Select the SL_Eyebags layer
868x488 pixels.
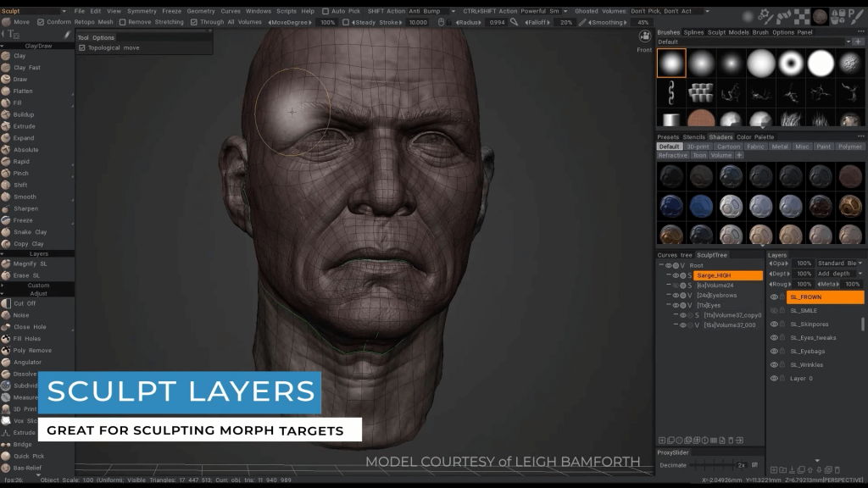807,352
